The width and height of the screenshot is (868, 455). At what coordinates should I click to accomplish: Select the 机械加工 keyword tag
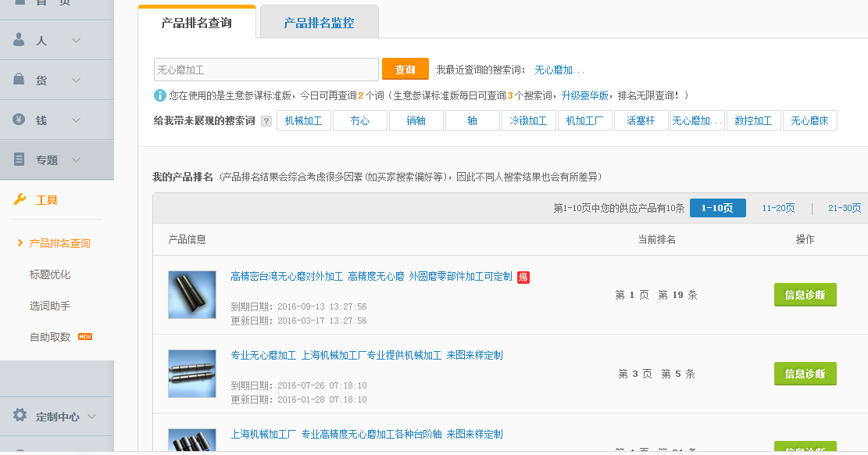coord(303,121)
